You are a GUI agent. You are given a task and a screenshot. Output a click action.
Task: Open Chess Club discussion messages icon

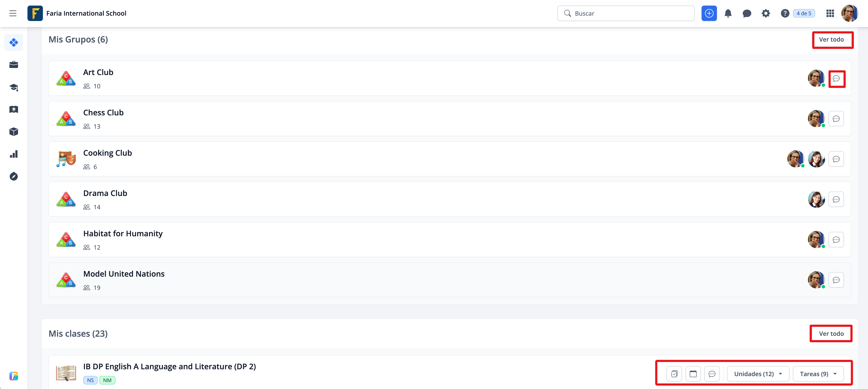(836, 119)
